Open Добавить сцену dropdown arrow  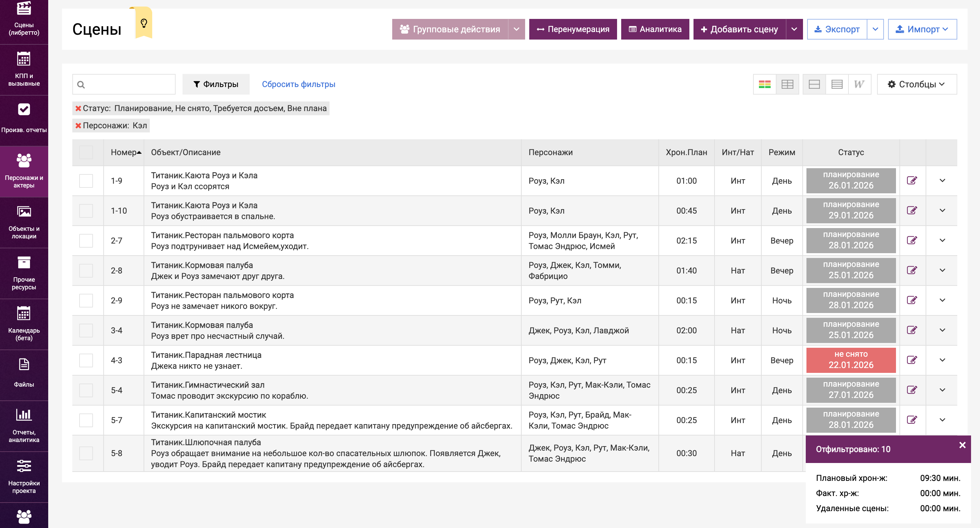tap(794, 29)
